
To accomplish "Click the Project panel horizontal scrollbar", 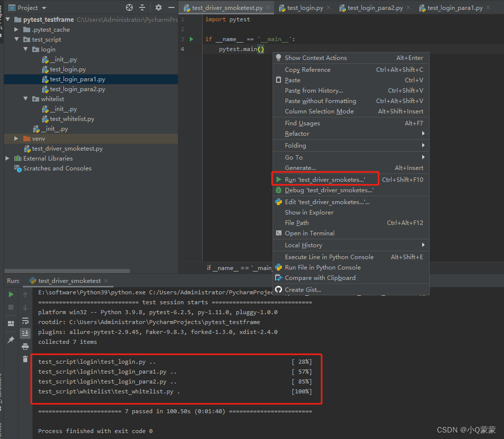I will 67,271.
